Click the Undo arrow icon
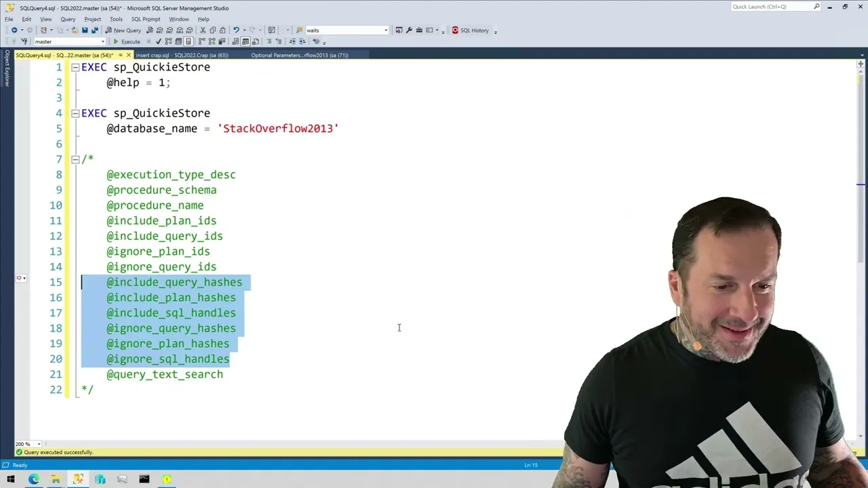 click(x=236, y=30)
